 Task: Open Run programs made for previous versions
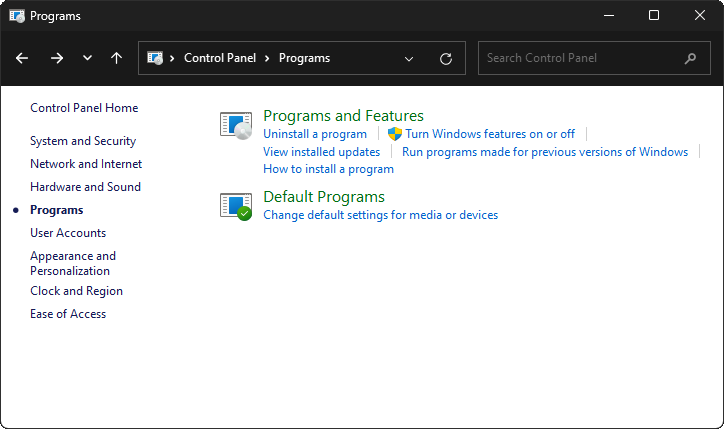(x=545, y=152)
